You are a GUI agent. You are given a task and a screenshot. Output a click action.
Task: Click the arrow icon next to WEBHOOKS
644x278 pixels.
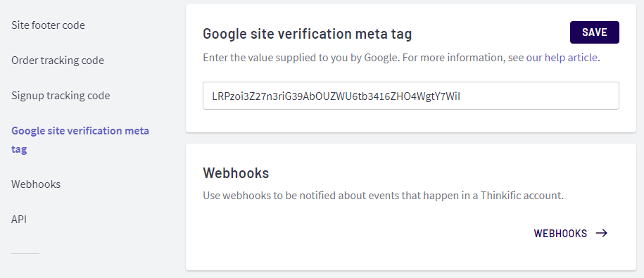pyautogui.click(x=602, y=233)
